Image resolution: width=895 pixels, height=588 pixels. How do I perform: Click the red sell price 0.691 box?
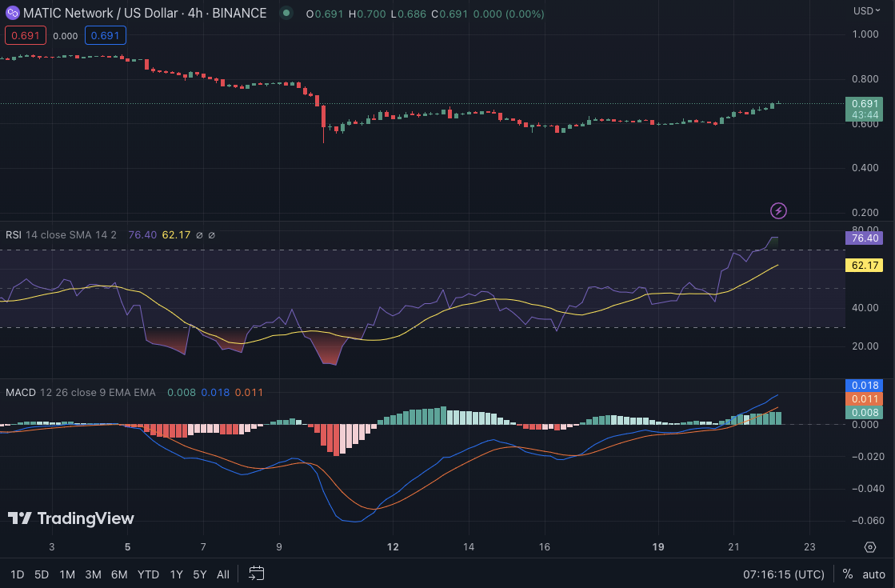26,35
